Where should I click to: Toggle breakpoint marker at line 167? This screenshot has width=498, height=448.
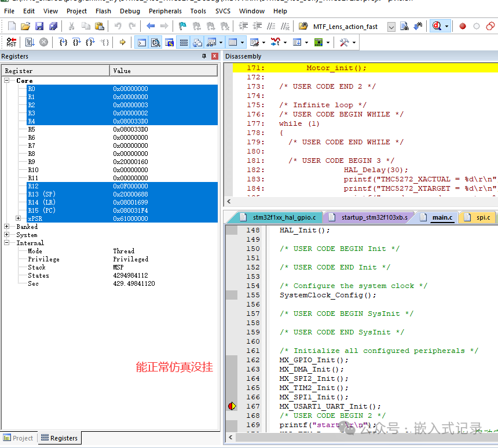click(x=232, y=406)
